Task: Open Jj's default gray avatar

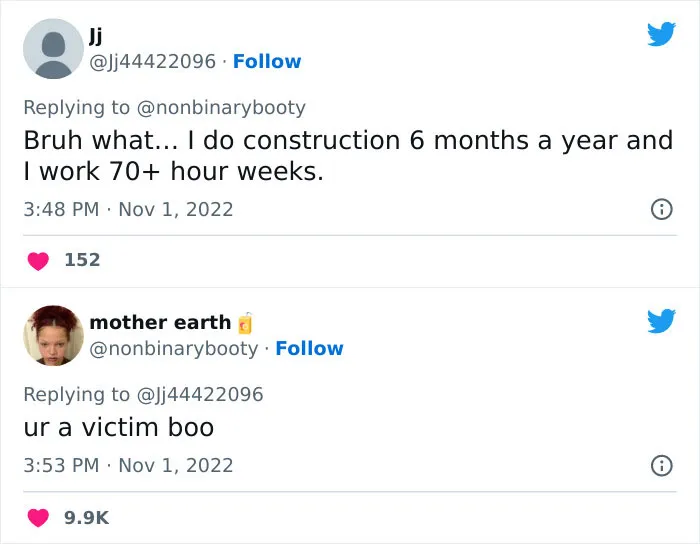Action: [x=53, y=49]
